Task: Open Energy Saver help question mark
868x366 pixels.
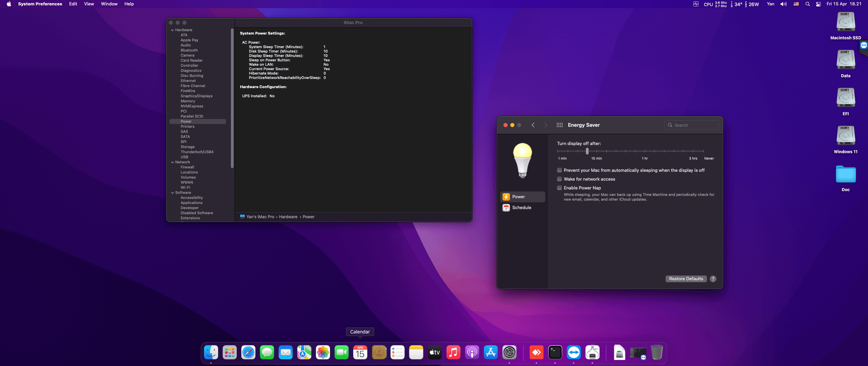Action: 713,279
